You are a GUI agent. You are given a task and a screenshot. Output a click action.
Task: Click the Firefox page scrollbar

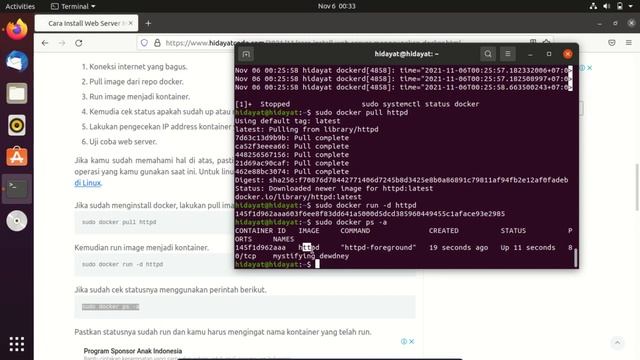pyautogui.click(x=636, y=188)
